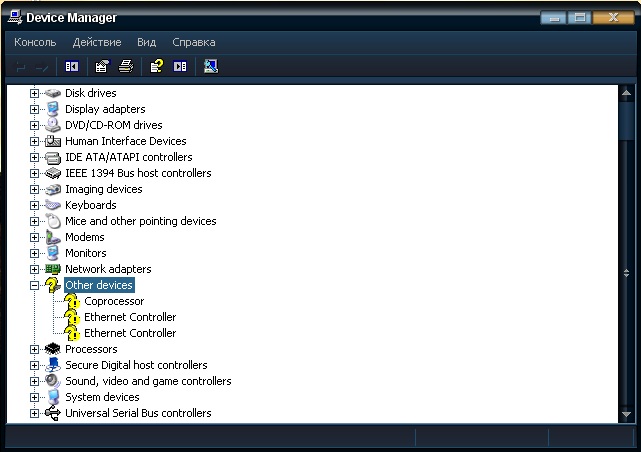Select the last Ethernet Controller entry
Screen dimensions: 641x452
point(130,333)
